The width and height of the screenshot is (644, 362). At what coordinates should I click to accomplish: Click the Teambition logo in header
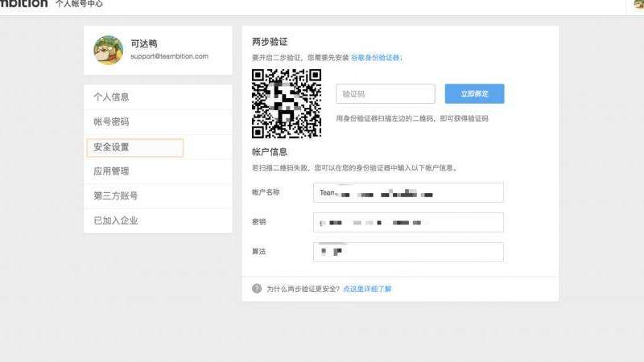(x=24, y=3)
